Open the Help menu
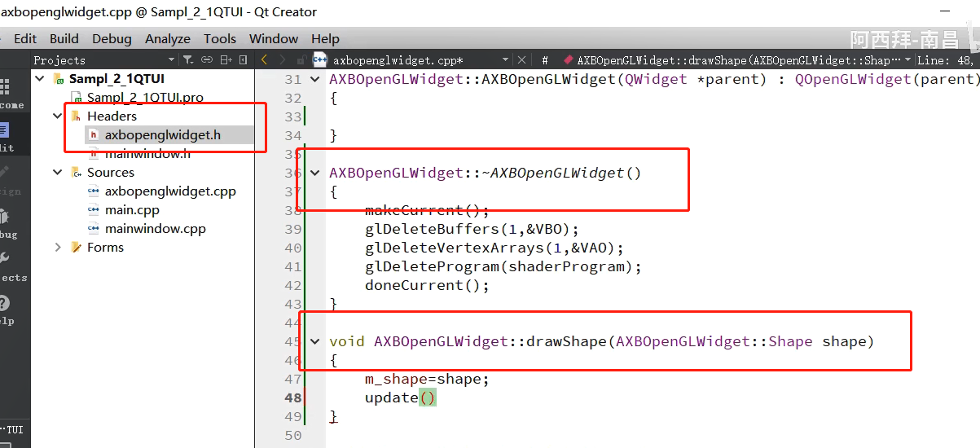The width and height of the screenshot is (980, 448). coord(325,38)
